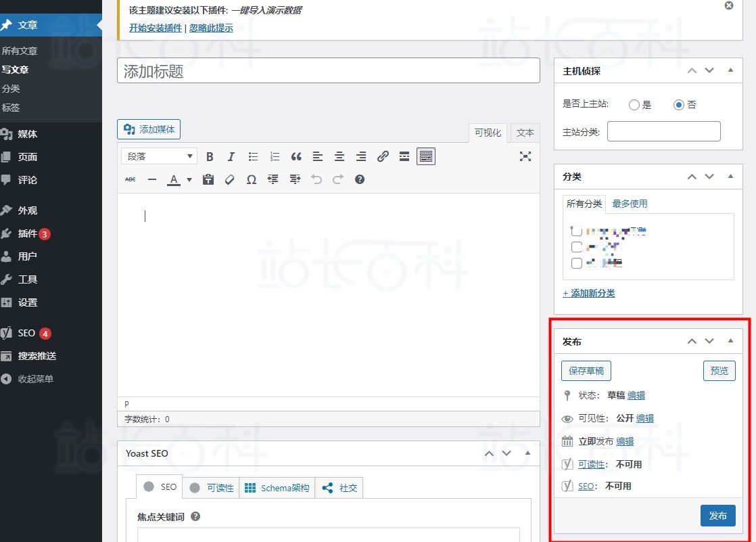Switch to the 可视化 editor tab

488,133
